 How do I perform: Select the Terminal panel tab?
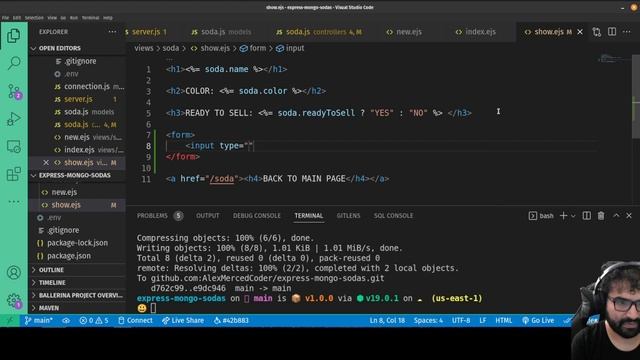pos(309,216)
